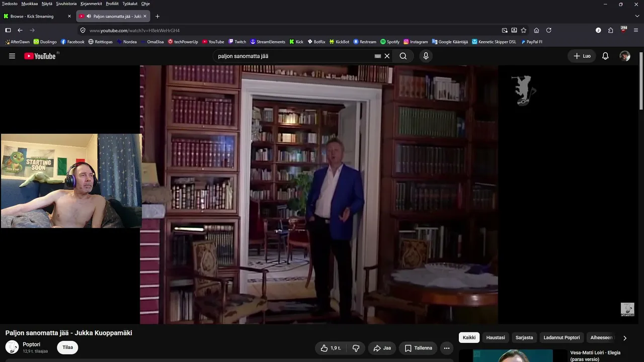The width and height of the screenshot is (644, 362).
Task: Open the Tiedosto menu
Action: pyautogui.click(x=10, y=4)
